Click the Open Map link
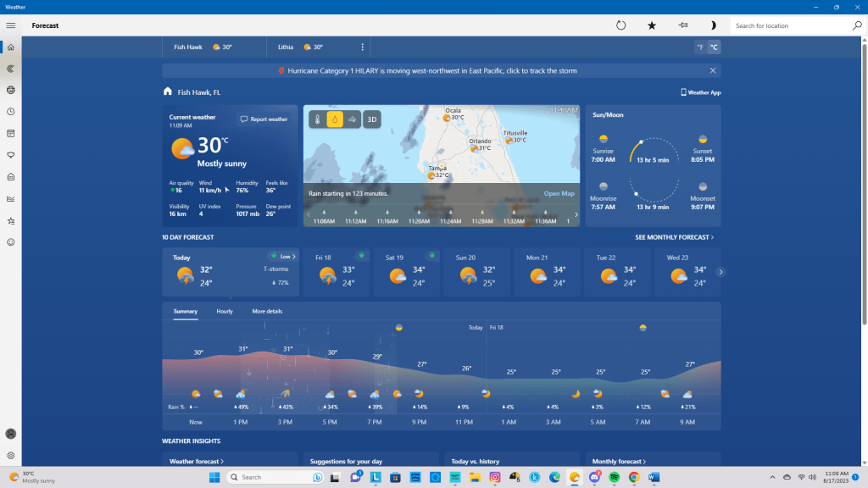This screenshot has height=488, width=868. point(559,193)
